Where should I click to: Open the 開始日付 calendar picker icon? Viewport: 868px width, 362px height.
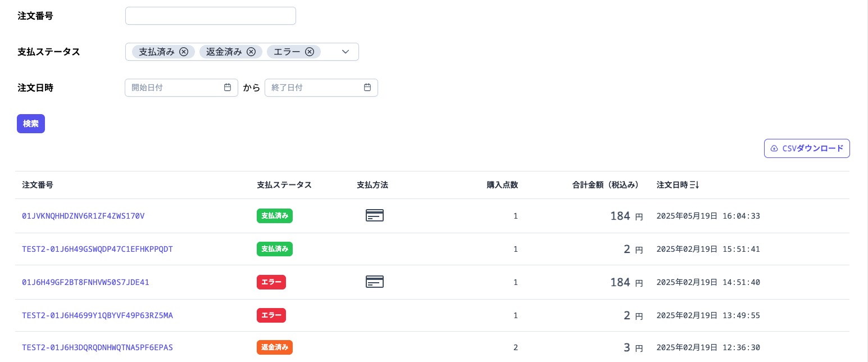pos(228,88)
